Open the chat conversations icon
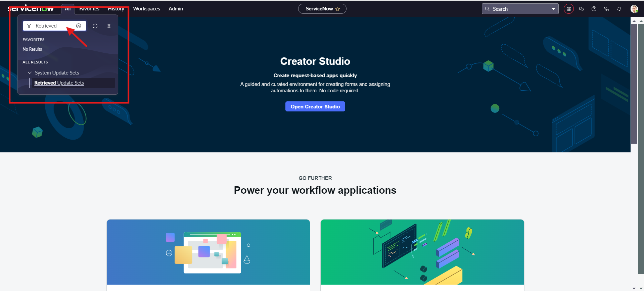This screenshot has width=644, height=291. (581, 9)
